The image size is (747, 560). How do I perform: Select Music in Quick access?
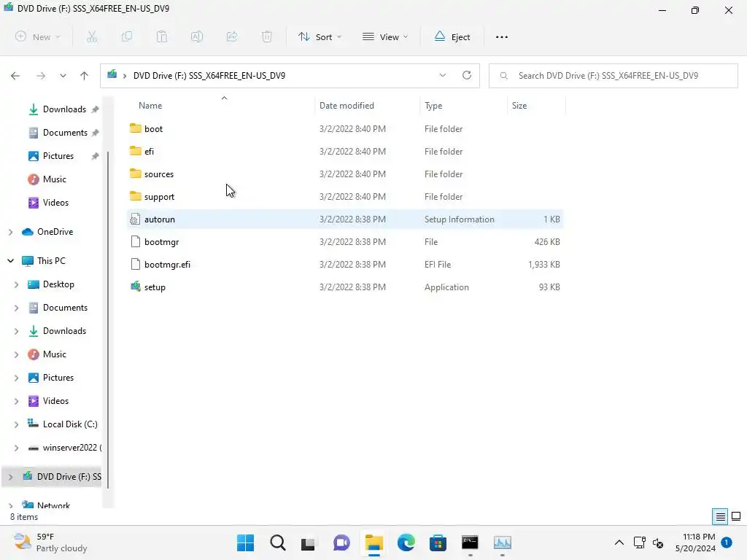tap(54, 179)
